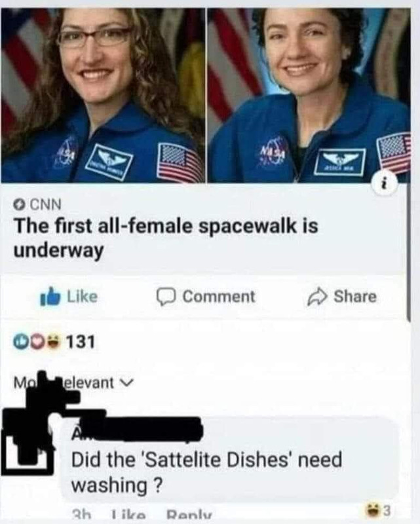Click the commenter's redacted profile picture
This screenshot has height=524, width=420.
[28, 448]
